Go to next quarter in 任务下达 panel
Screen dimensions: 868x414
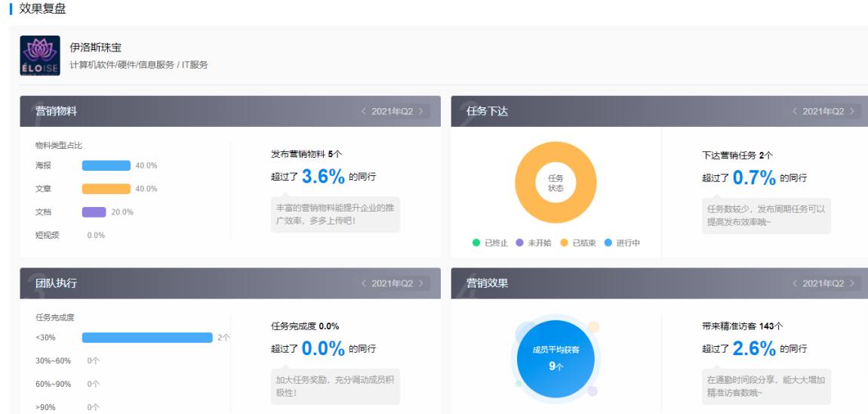852,112
